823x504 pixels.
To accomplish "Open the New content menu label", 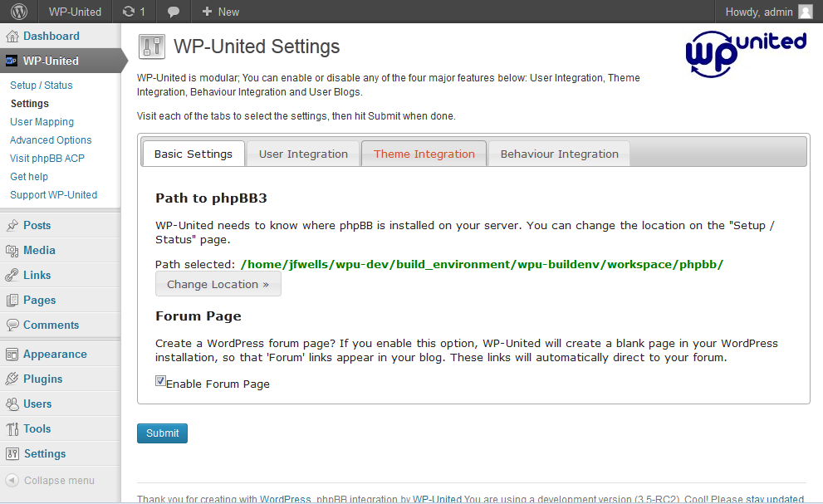I will pyautogui.click(x=228, y=12).
